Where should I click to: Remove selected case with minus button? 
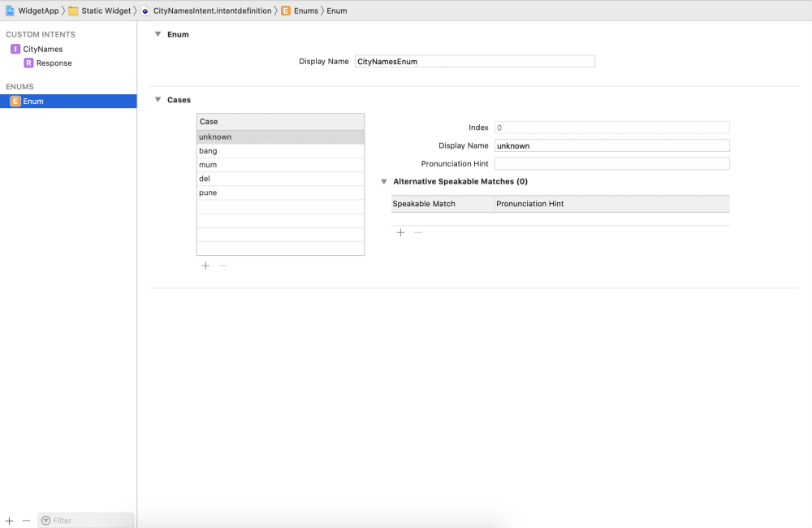pos(223,266)
